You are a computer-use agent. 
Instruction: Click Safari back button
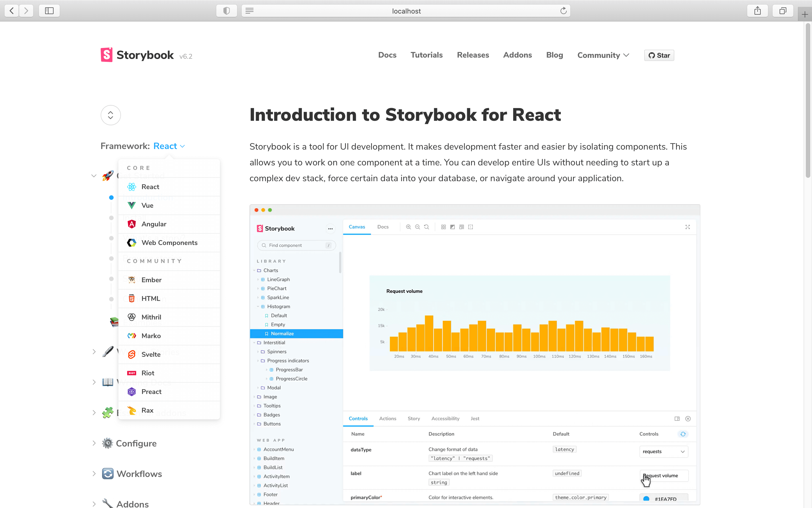click(x=12, y=11)
